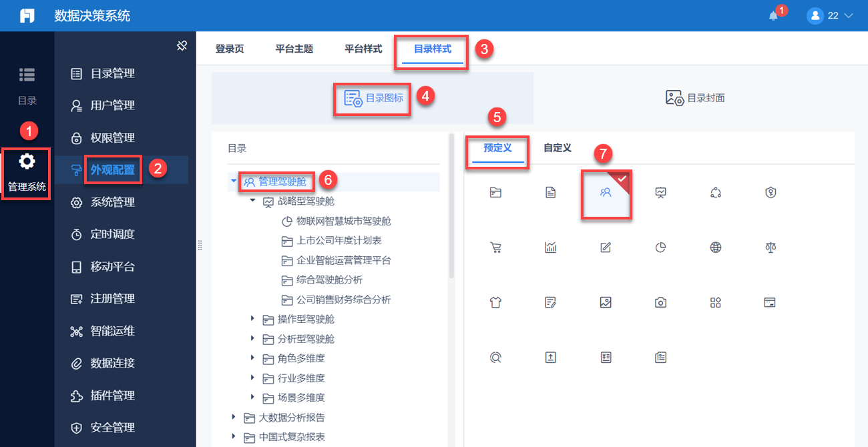The height and width of the screenshot is (447, 868).
Task: Select the shopping cart icon
Action: 495,248
